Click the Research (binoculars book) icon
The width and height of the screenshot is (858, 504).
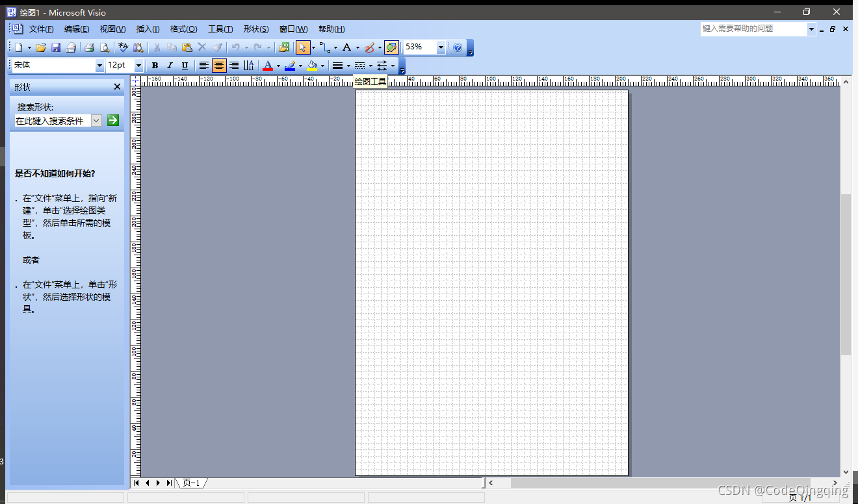pyautogui.click(x=138, y=47)
